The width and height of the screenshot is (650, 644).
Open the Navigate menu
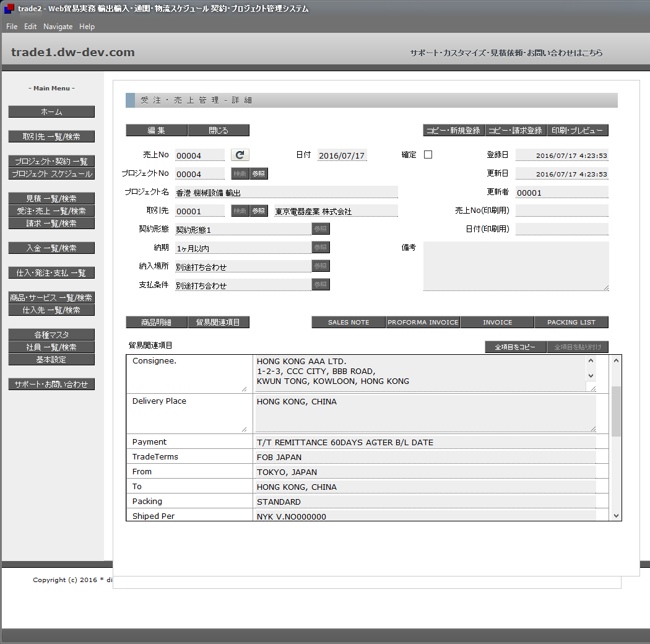(58, 27)
